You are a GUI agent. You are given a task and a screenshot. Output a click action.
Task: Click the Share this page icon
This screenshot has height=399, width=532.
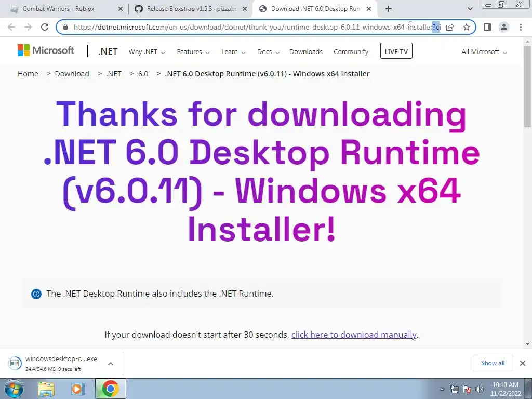click(450, 27)
